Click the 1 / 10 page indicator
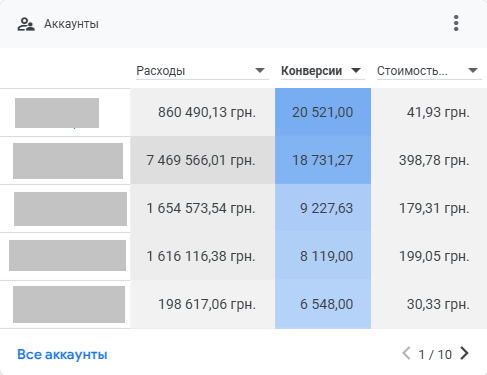This screenshot has height=375, width=487. [435, 354]
